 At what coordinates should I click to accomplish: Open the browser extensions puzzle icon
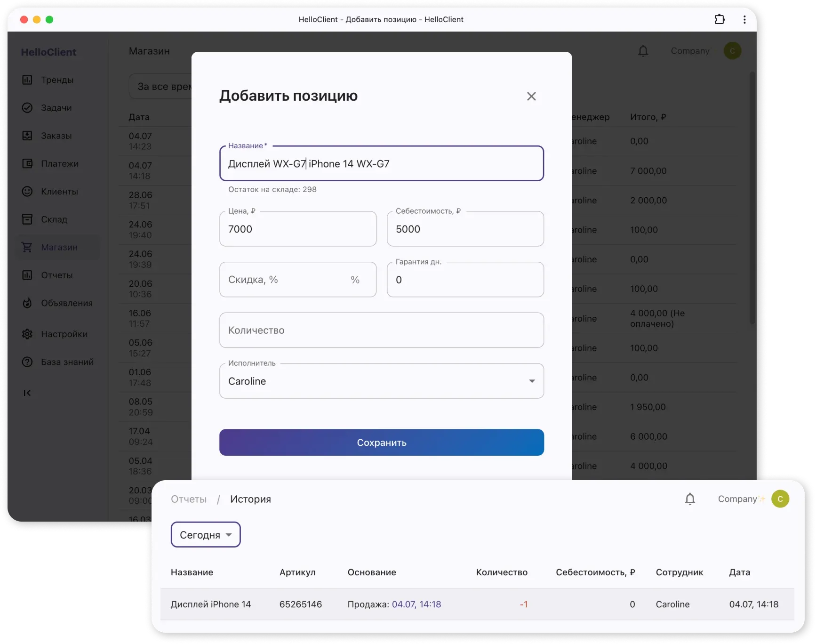click(720, 19)
